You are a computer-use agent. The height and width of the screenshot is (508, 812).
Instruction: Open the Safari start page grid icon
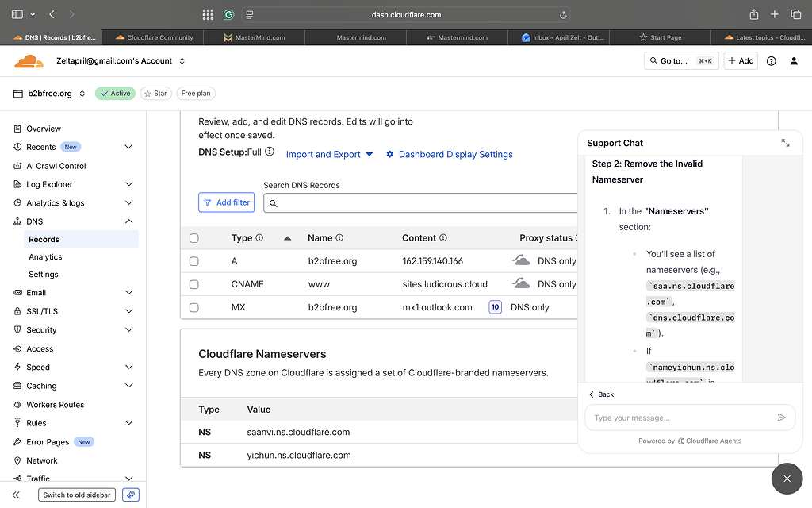(208, 14)
